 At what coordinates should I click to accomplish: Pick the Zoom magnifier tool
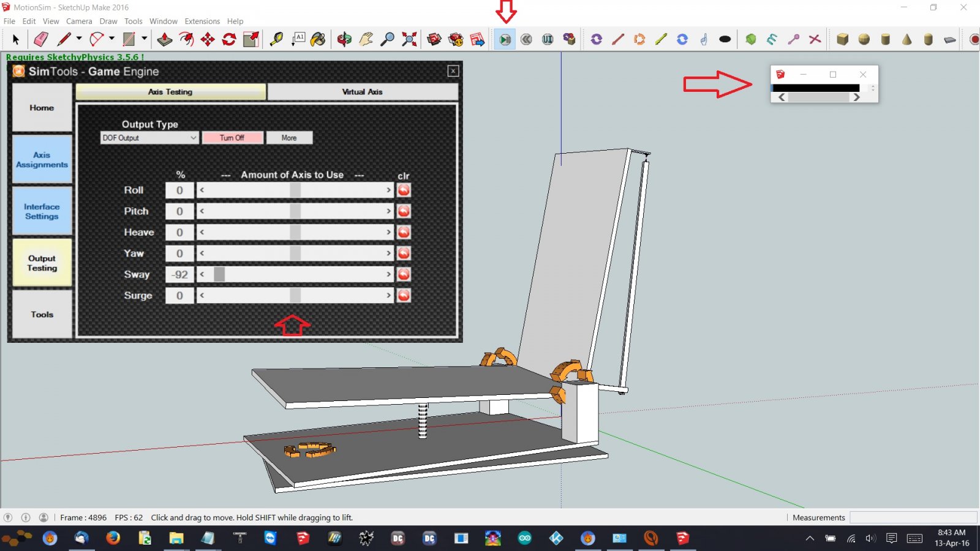(387, 40)
